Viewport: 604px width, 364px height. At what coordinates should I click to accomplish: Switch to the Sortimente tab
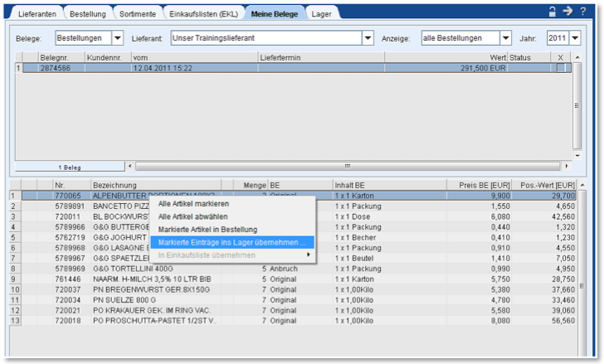(135, 14)
